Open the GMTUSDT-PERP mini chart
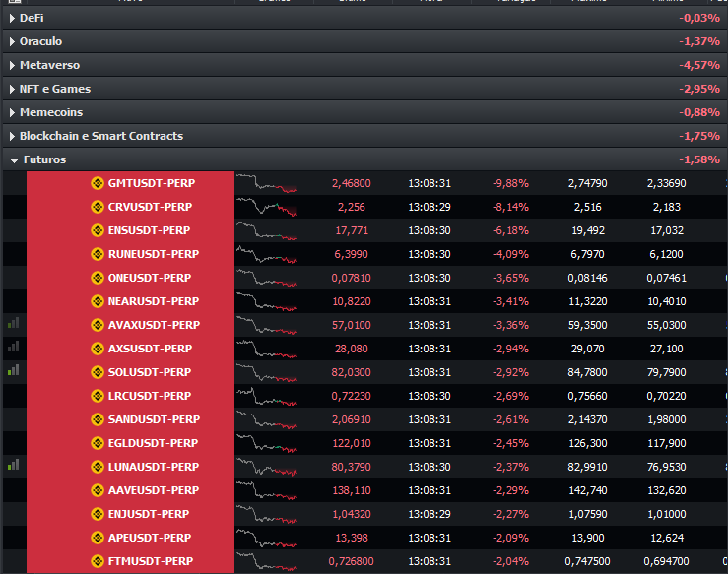 (x=266, y=183)
